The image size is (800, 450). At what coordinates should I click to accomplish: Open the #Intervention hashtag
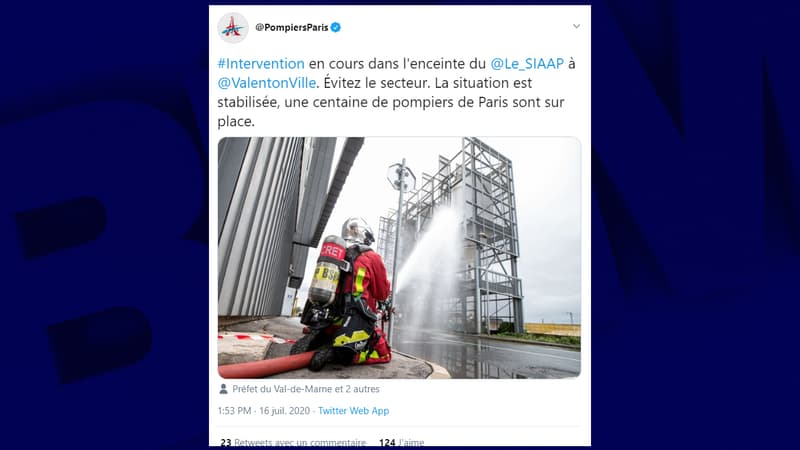261,64
